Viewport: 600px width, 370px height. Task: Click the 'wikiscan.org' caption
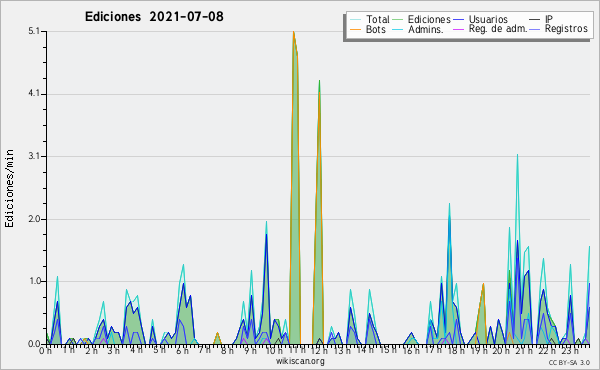[300, 361]
